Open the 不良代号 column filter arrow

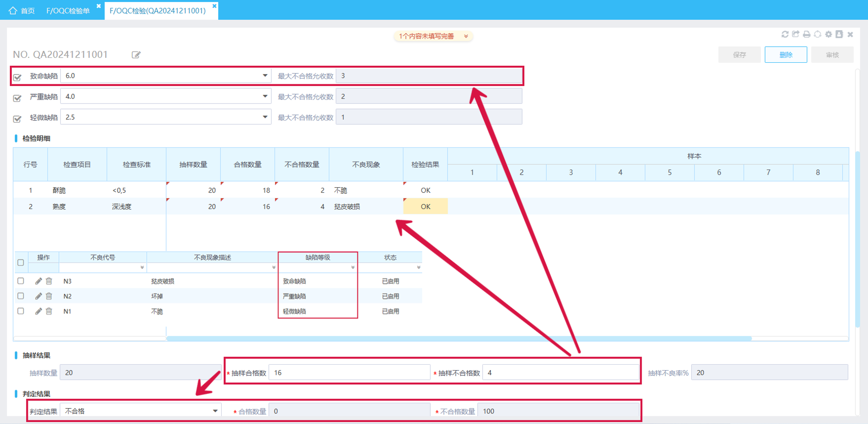click(142, 268)
